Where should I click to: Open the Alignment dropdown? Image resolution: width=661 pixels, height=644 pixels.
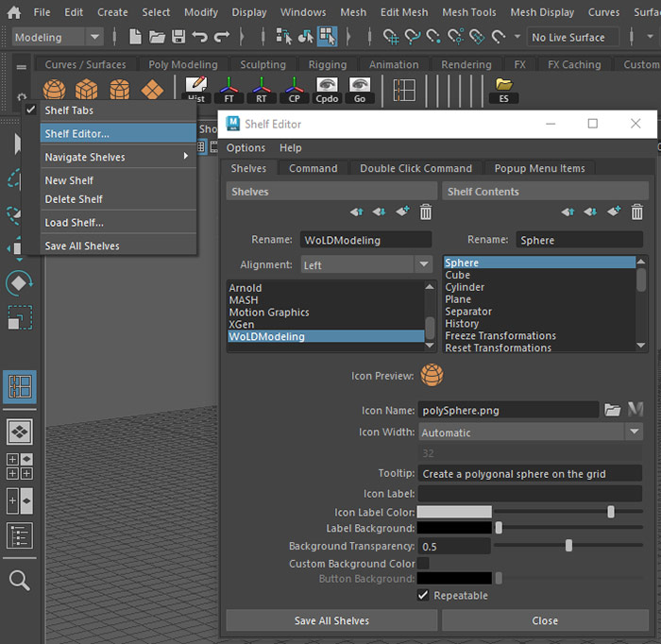[x=365, y=265]
